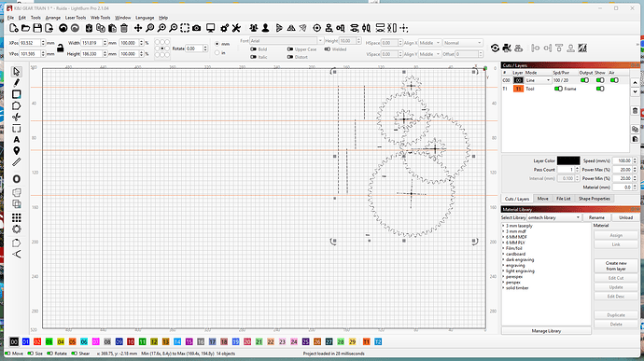644x361 pixels.
Task: Pick palette color swatch 29 yellow
Action: [353, 341]
